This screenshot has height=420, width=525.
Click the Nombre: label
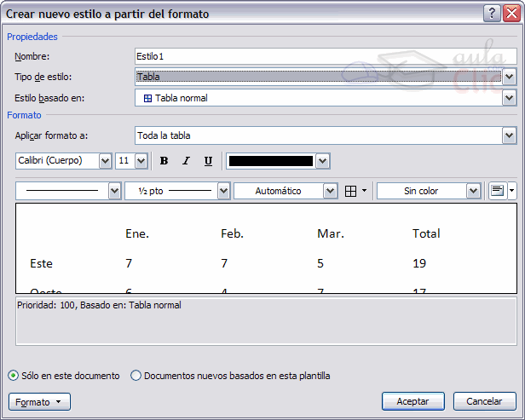pos(32,56)
